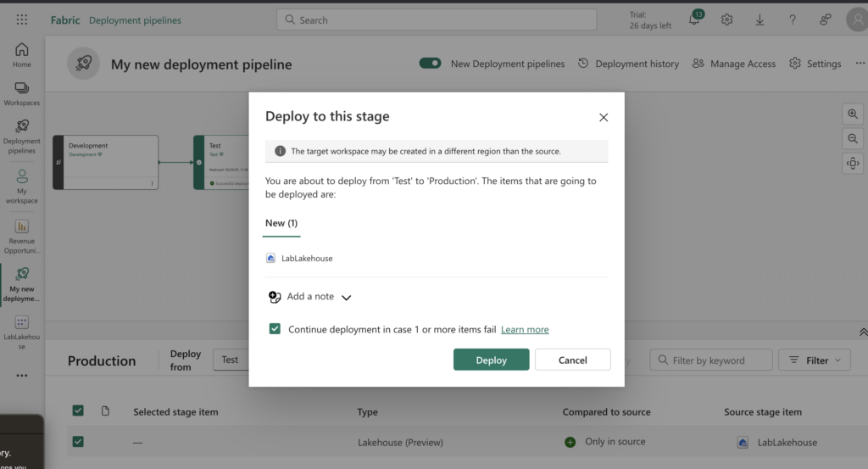
Task: Collapse the stage details panel chevron
Action: point(862,332)
